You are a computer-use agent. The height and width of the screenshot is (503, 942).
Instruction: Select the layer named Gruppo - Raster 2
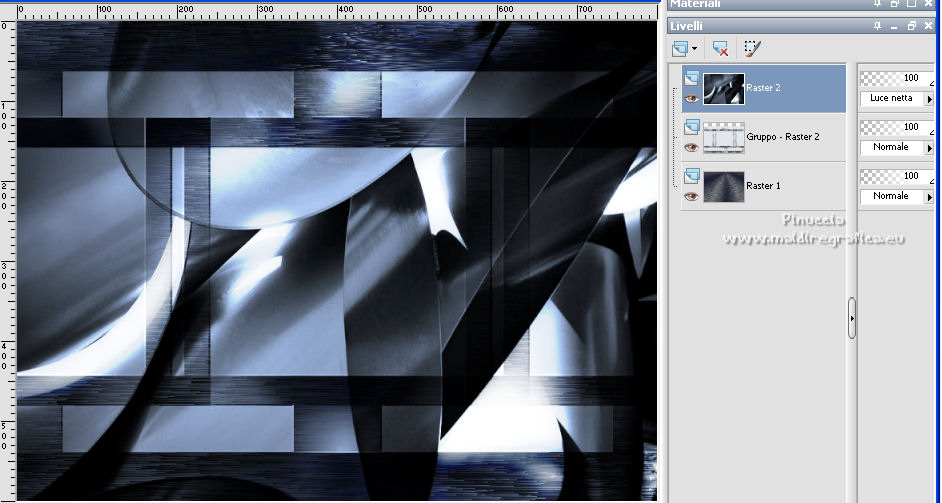coord(783,137)
